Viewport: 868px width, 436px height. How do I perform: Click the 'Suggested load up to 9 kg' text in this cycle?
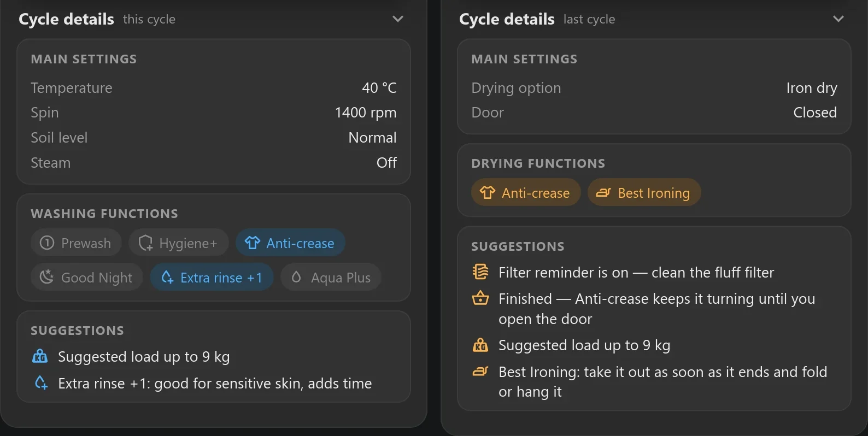pos(144,357)
